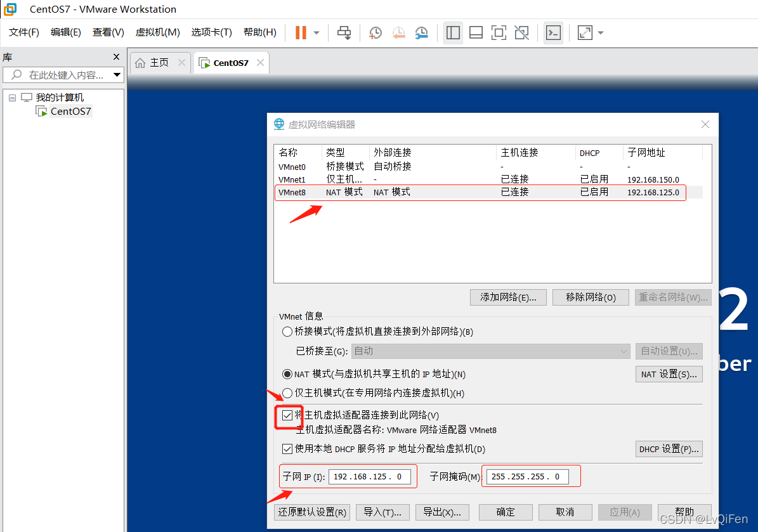Click inside the 子网 IP input field
Viewport: 758px width, 532px height.
click(371, 476)
